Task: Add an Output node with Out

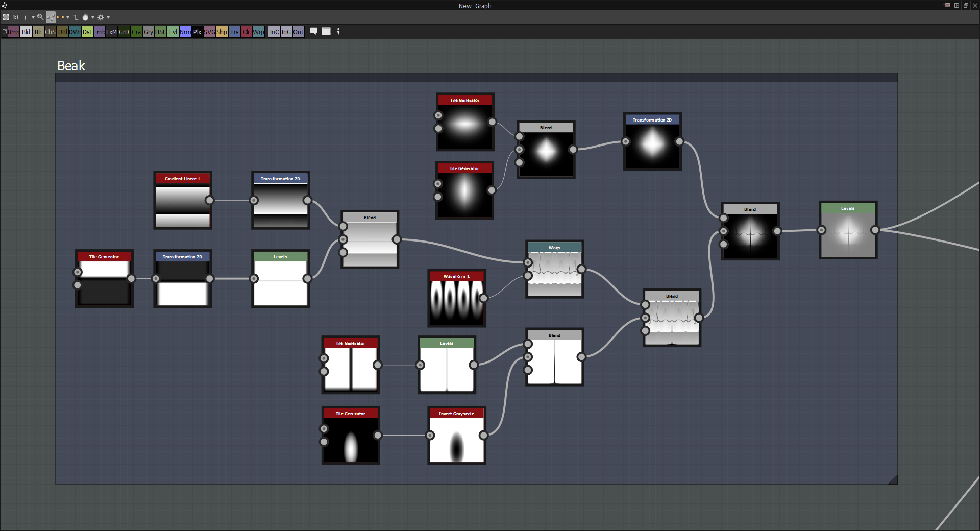Action: (299, 32)
